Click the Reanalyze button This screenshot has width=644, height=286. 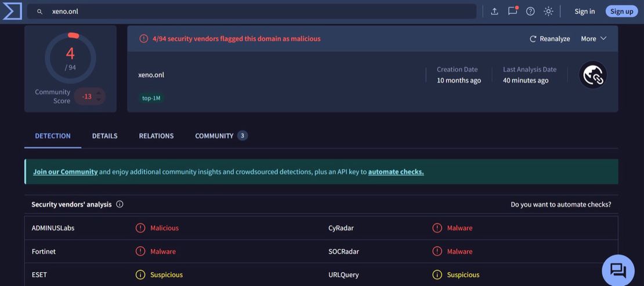coord(549,39)
